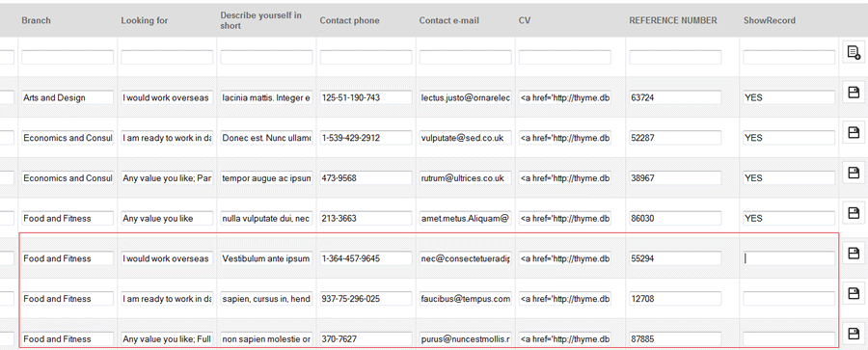Save the row with reference number 63724
Viewport: 868px width, 350px height.
pyautogui.click(x=854, y=93)
